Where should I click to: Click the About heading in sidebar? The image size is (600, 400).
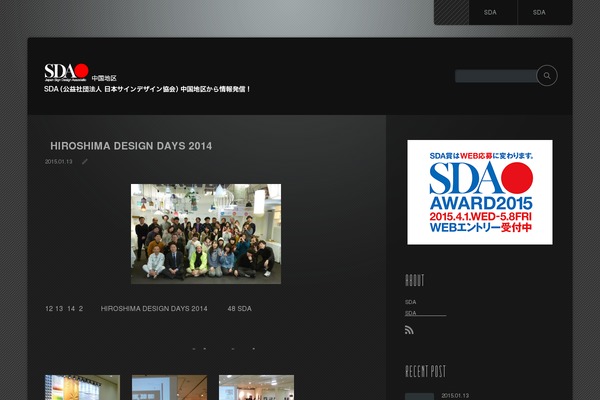pos(414,280)
